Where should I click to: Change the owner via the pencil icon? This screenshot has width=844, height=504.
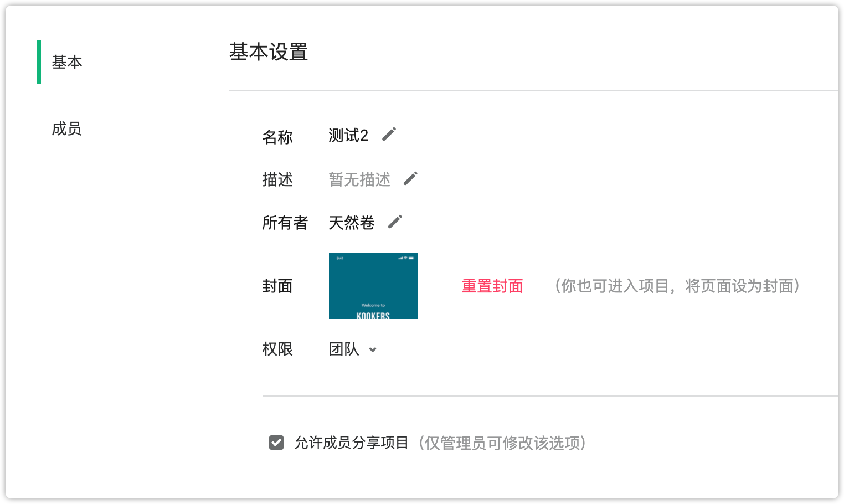click(395, 222)
